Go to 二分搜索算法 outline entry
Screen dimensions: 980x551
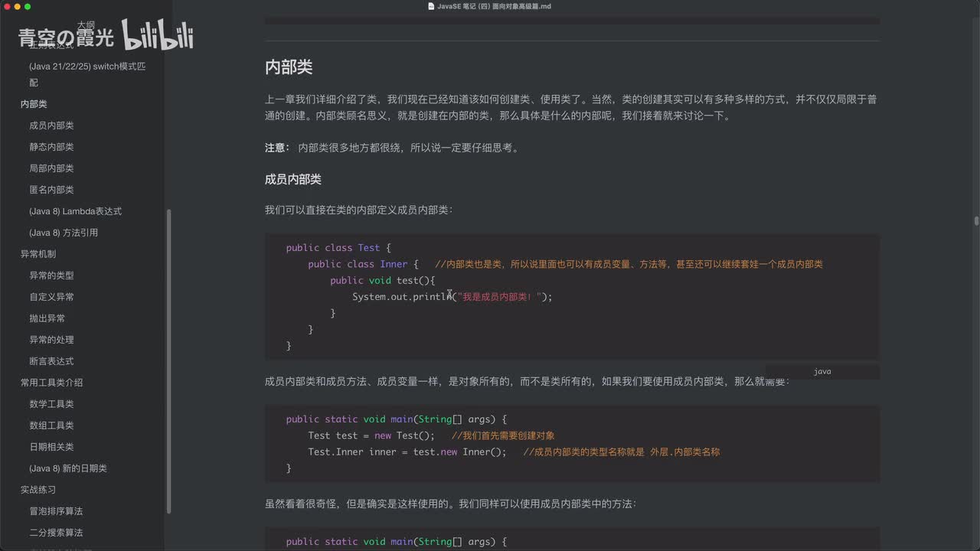point(56,533)
